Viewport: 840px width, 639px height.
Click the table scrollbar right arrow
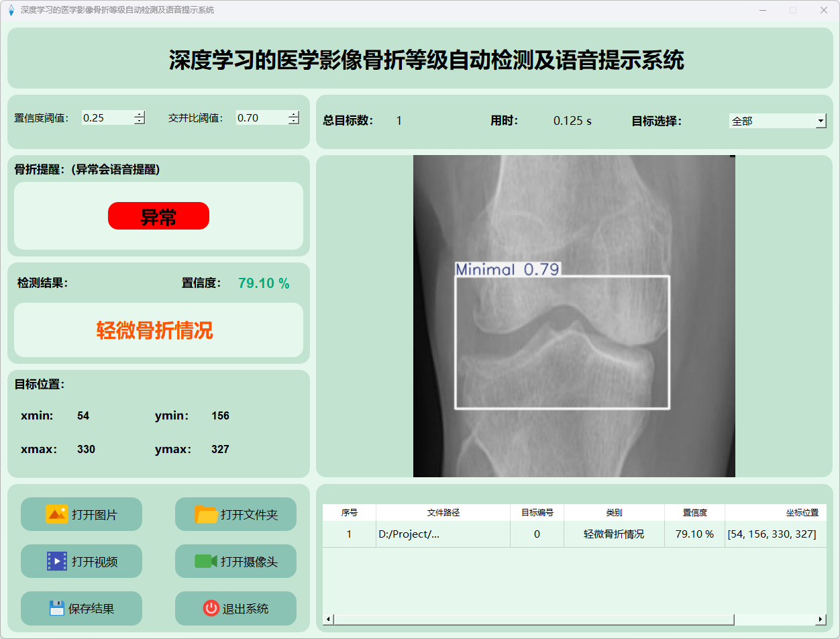(x=821, y=619)
